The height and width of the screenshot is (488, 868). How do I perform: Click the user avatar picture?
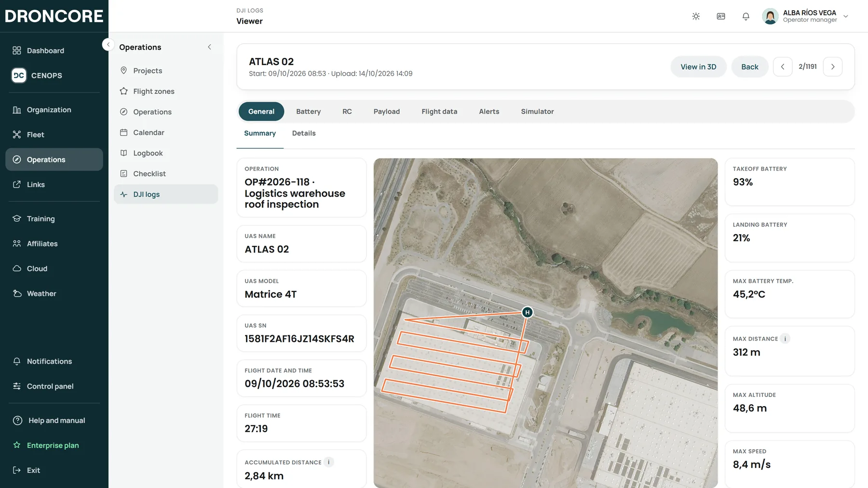click(770, 16)
